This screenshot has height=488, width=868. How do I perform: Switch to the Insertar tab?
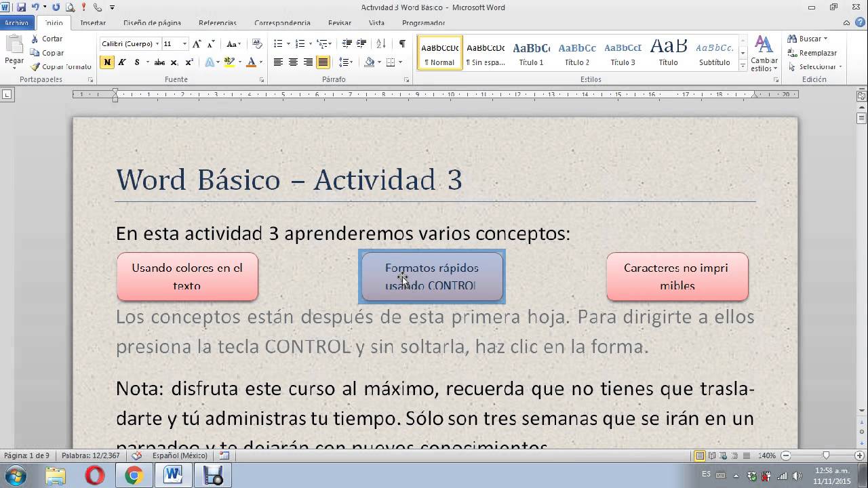point(93,23)
